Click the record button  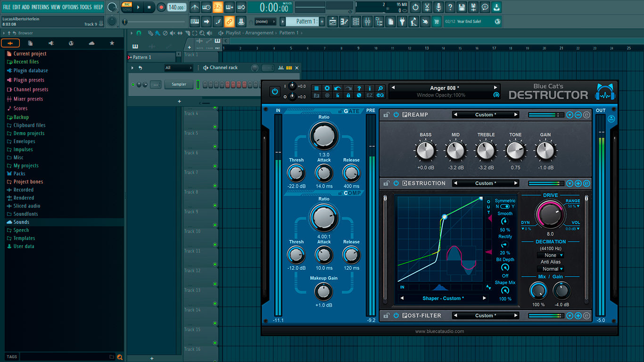coord(161,7)
